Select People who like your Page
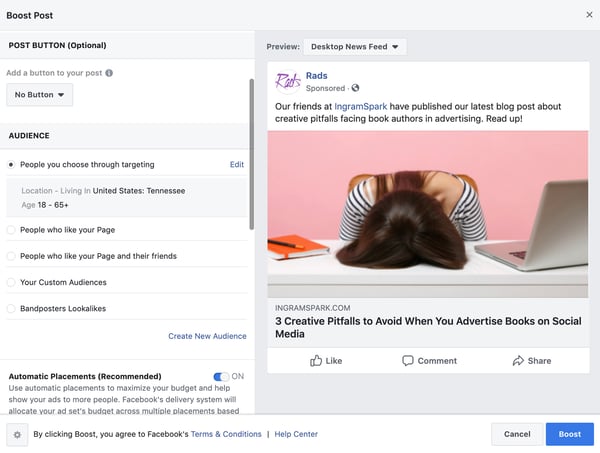Screen dimensions: 600x453 point(11,230)
